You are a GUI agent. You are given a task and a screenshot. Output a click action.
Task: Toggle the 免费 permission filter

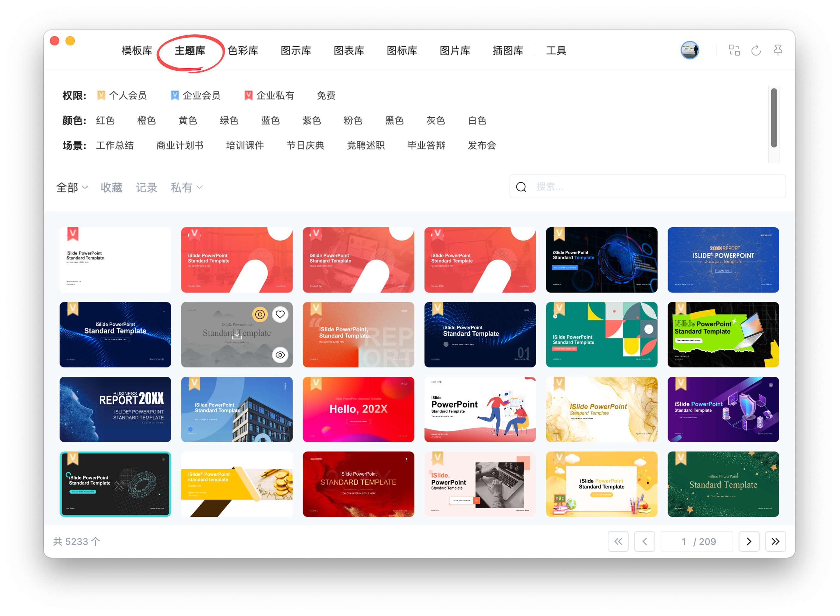coord(326,96)
